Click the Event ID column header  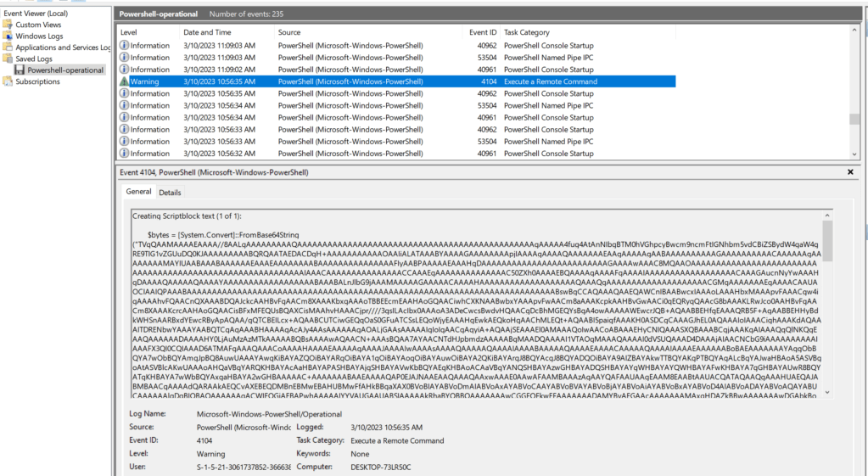click(482, 32)
